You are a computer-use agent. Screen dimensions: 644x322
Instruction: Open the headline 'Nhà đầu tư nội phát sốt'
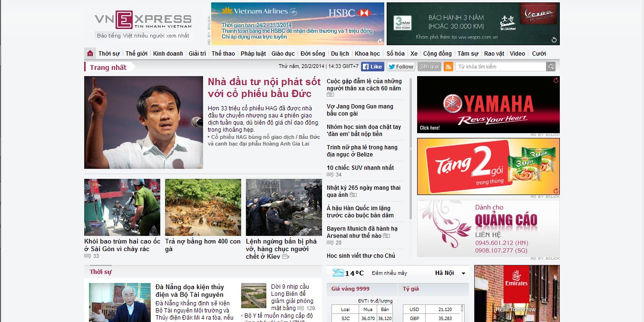264,88
